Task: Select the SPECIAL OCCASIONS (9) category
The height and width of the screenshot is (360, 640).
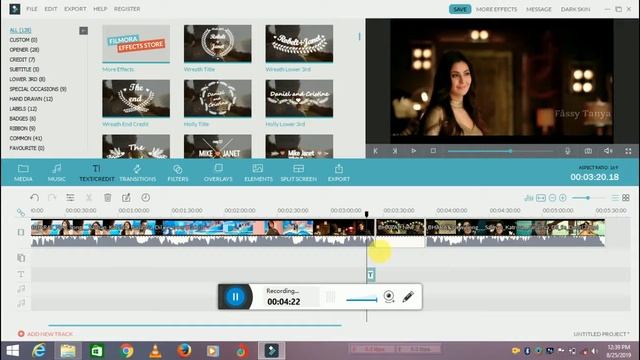Action: coord(38,89)
